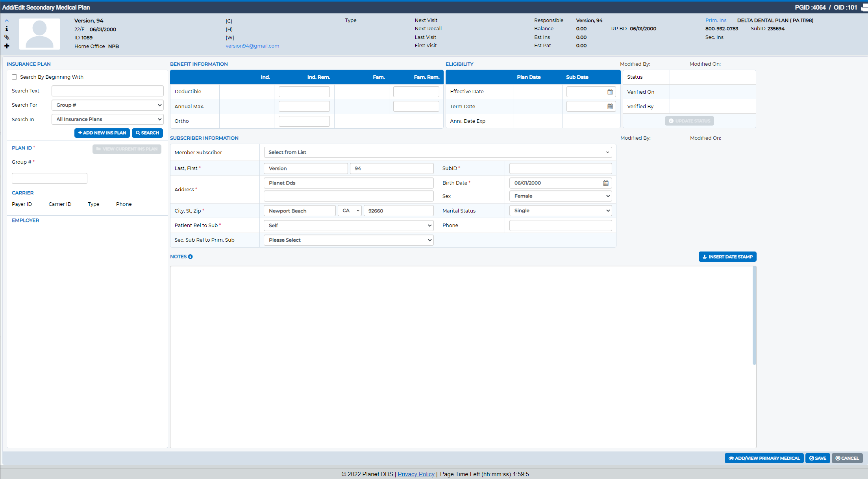868x479 pixels.
Task: Enable Search By Beginning With checkbox
Action: tap(15, 77)
